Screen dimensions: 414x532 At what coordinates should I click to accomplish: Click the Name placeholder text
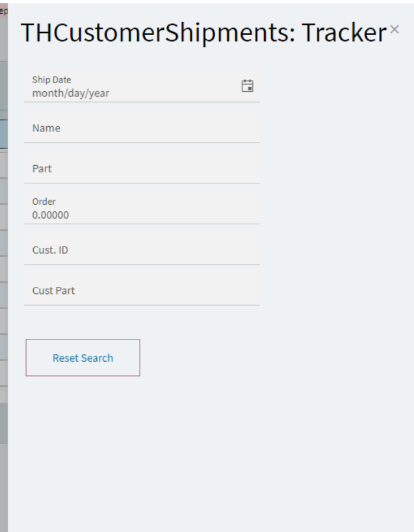[46, 128]
